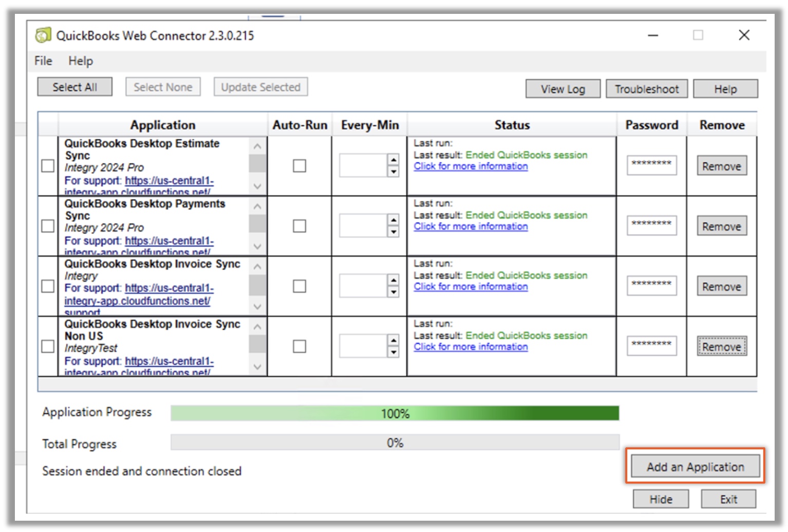788x532 pixels.
Task: Enable Auto-Run for Invoice Sync Non US
Action: [x=299, y=347]
